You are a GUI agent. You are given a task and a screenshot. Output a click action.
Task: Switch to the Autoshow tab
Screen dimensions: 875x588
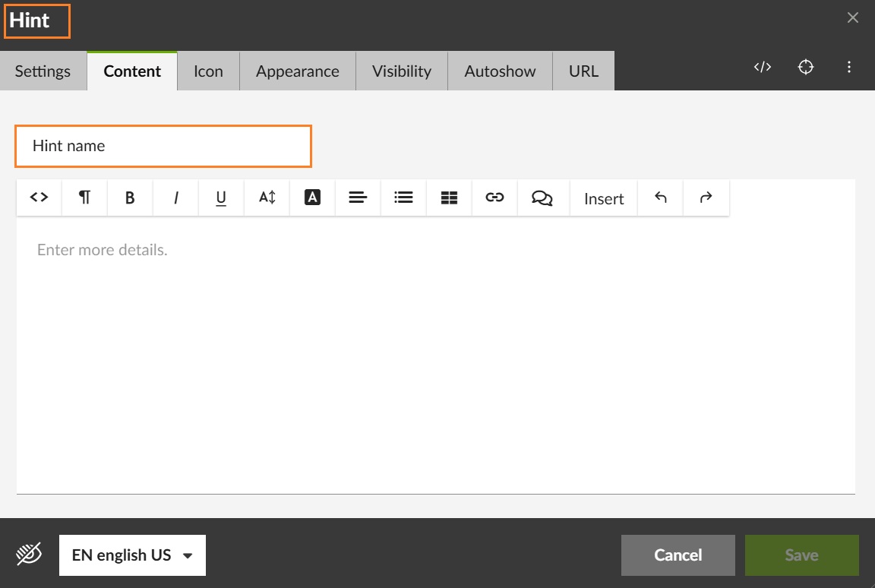point(500,71)
